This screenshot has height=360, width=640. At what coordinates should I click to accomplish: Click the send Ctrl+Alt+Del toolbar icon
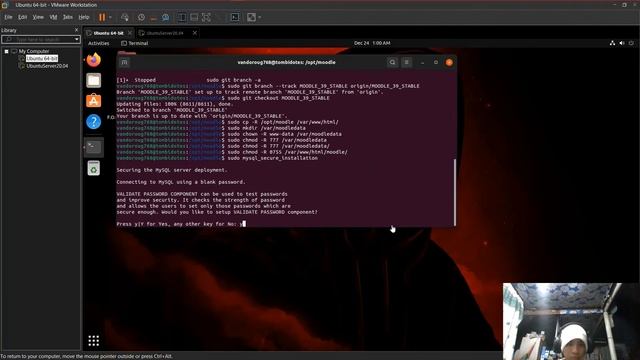(x=125, y=17)
